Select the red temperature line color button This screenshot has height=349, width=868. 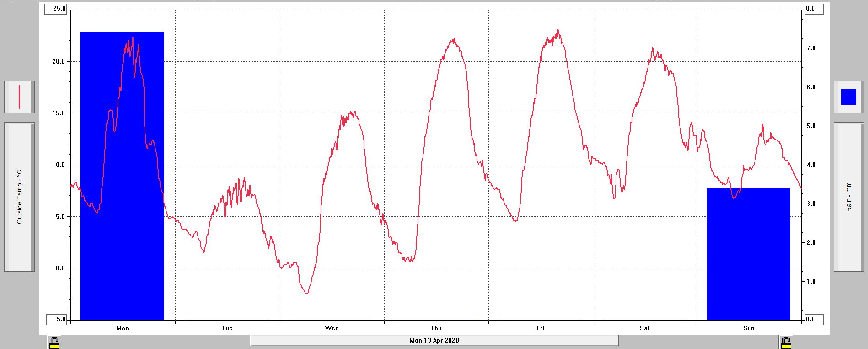[x=19, y=97]
